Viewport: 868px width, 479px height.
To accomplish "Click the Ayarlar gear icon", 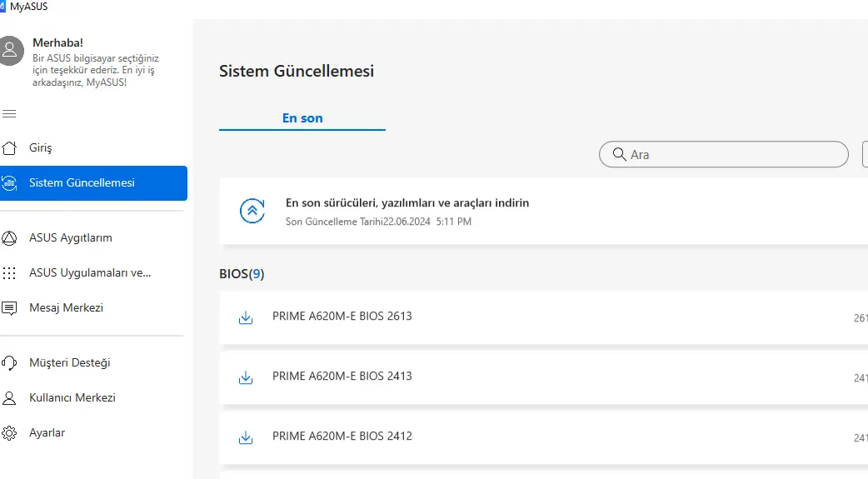I will pyautogui.click(x=9, y=433).
